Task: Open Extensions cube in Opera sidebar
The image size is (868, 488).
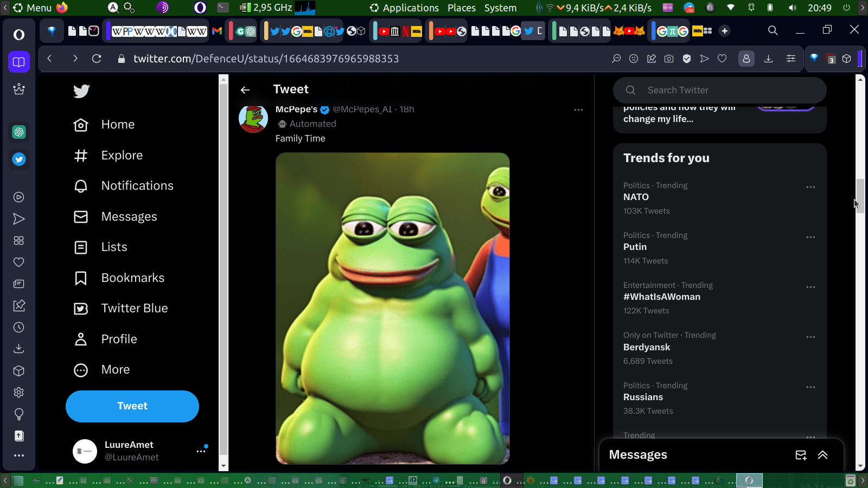Action: pyautogui.click(x=19, y=371)
